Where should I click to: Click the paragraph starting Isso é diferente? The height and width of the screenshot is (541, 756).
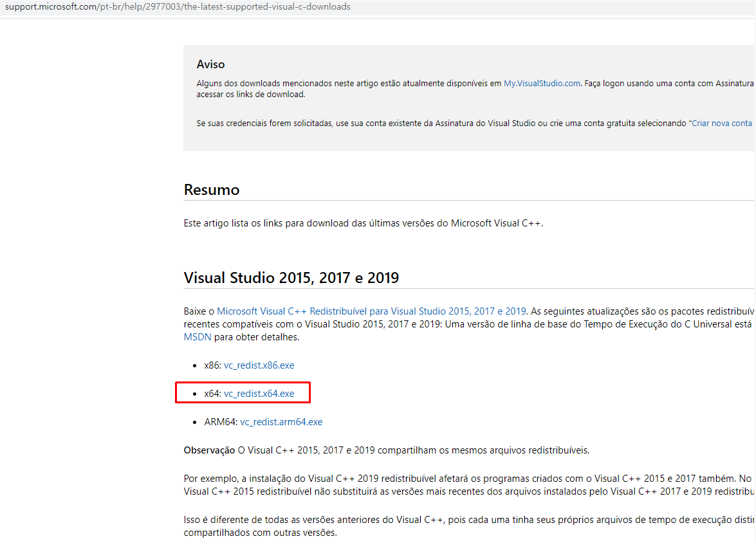tap(468, 527)
